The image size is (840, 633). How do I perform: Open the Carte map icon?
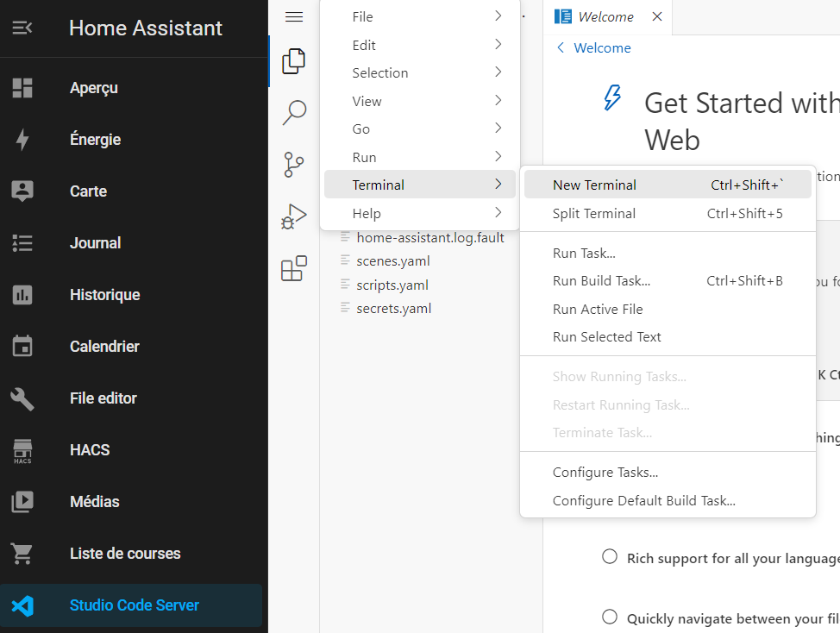click(x=22, y=191)
